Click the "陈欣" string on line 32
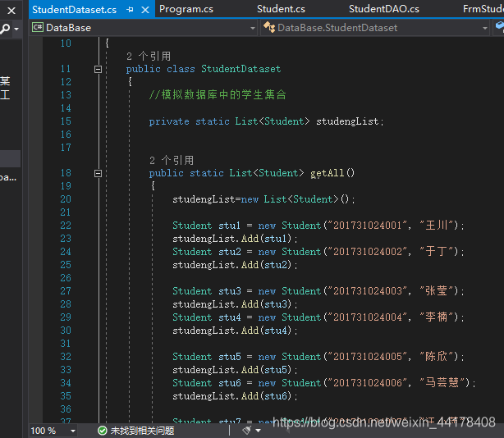 pyautogui.click(x=436, y=356)
